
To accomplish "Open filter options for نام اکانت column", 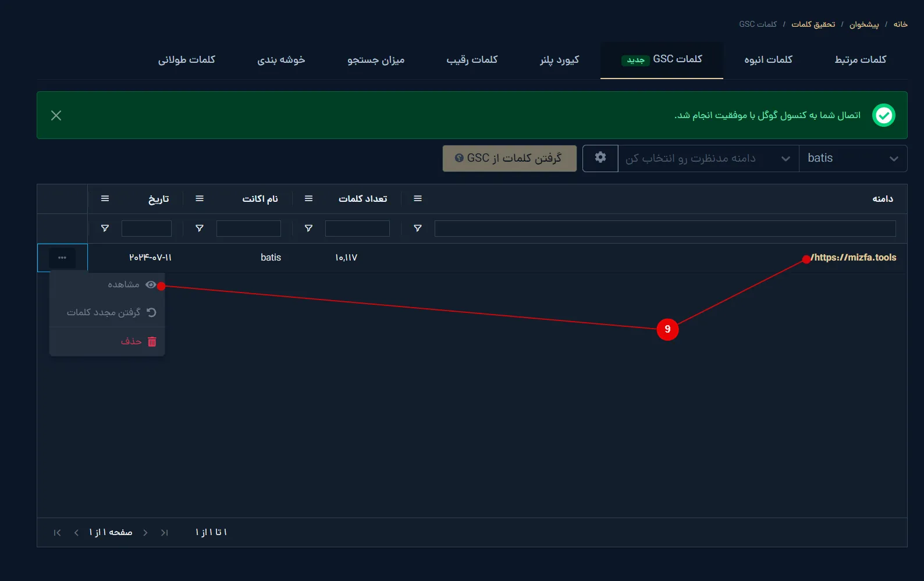I will (200, 229).
